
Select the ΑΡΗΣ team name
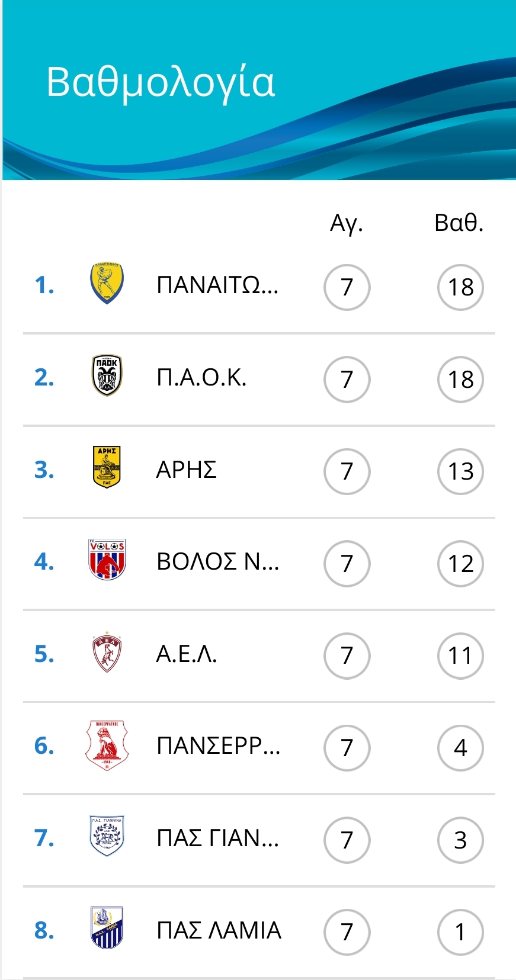point(187,470)
